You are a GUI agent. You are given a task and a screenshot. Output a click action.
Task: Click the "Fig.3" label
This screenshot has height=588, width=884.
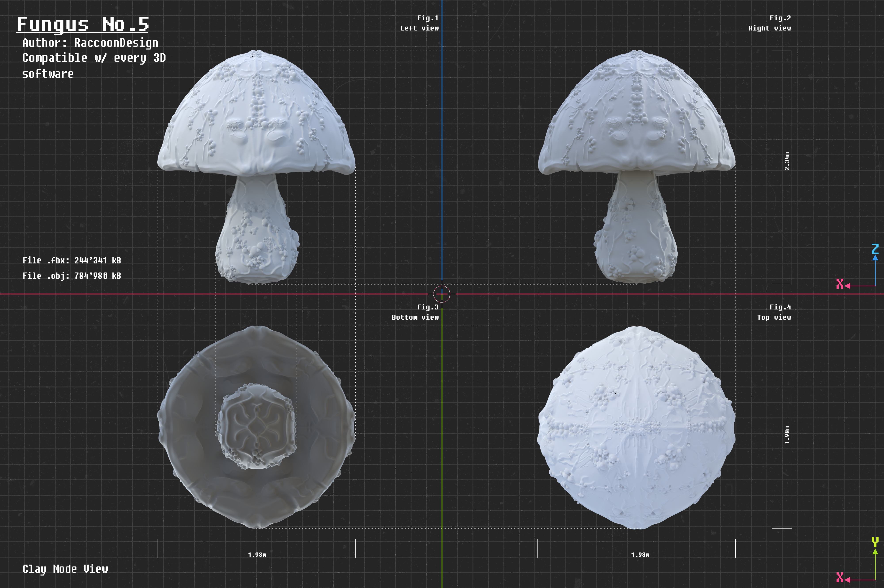428,307
